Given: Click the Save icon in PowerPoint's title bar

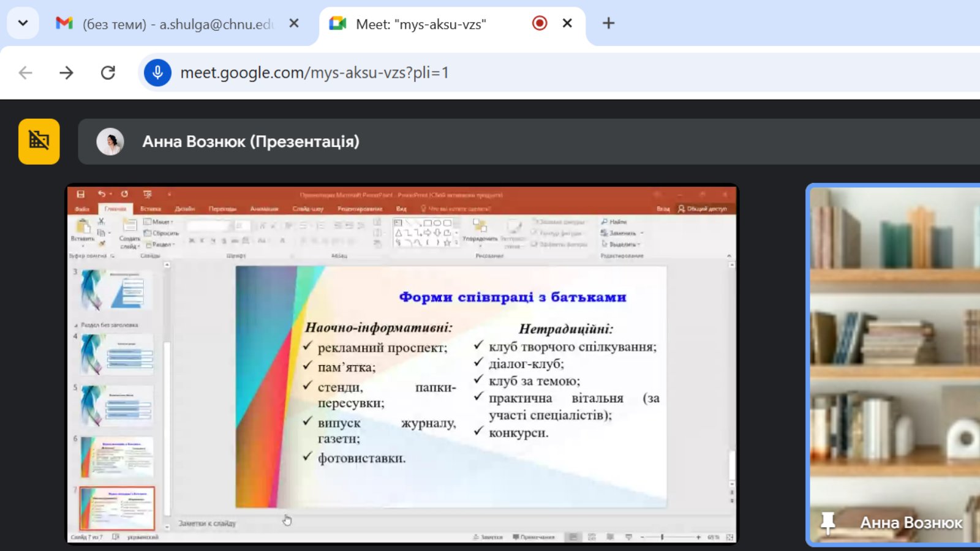Looking at the screenshot, I should click(80, 194).
